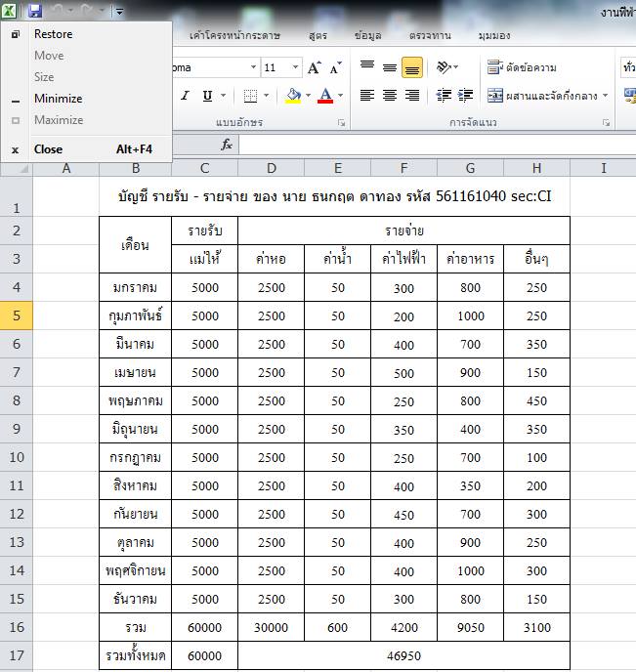This screenshot has width=636, height=672.
Task: Open the เค้าโครงหน้ากระดาษ ribbon tab
Action: click(234, 35)
